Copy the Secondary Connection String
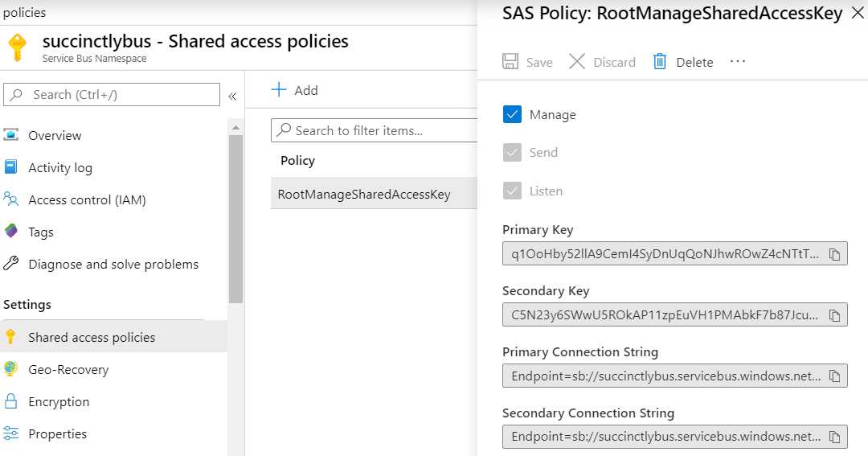The width and height of the screenshot is (868, 456). [834, 438]
